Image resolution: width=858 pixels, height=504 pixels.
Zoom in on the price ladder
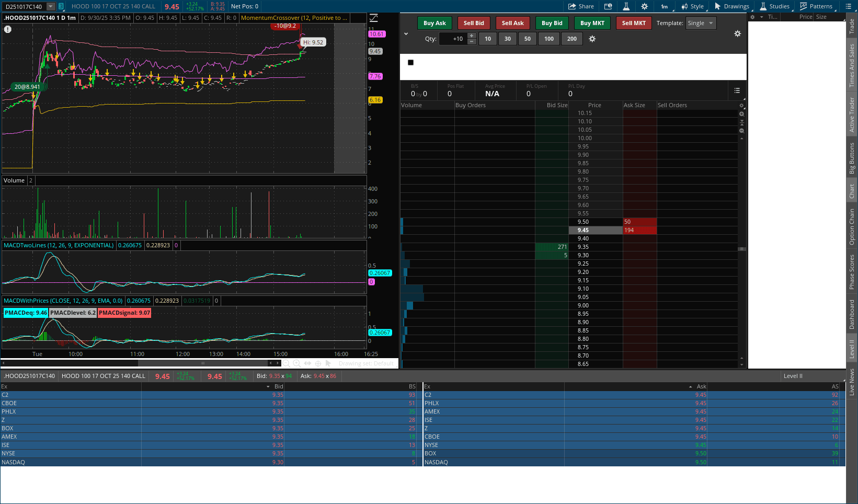point(741,114)
